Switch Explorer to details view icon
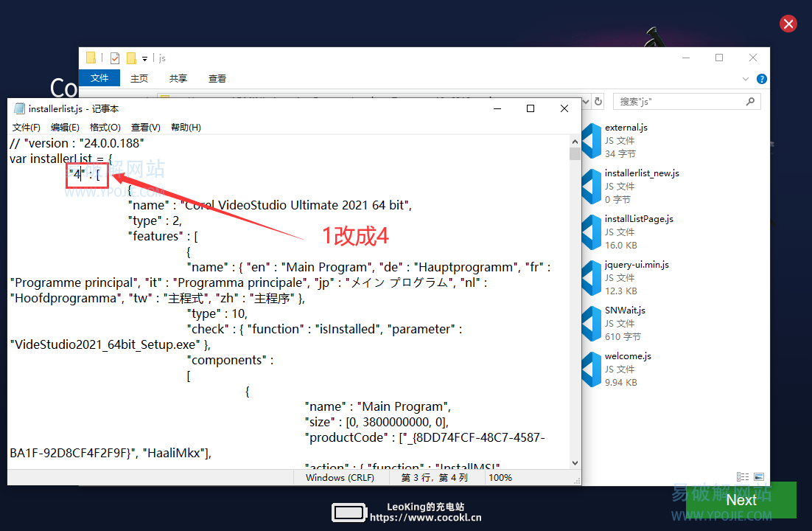The width and height of the screenshot is (812, 531). [x=743, y=476]
